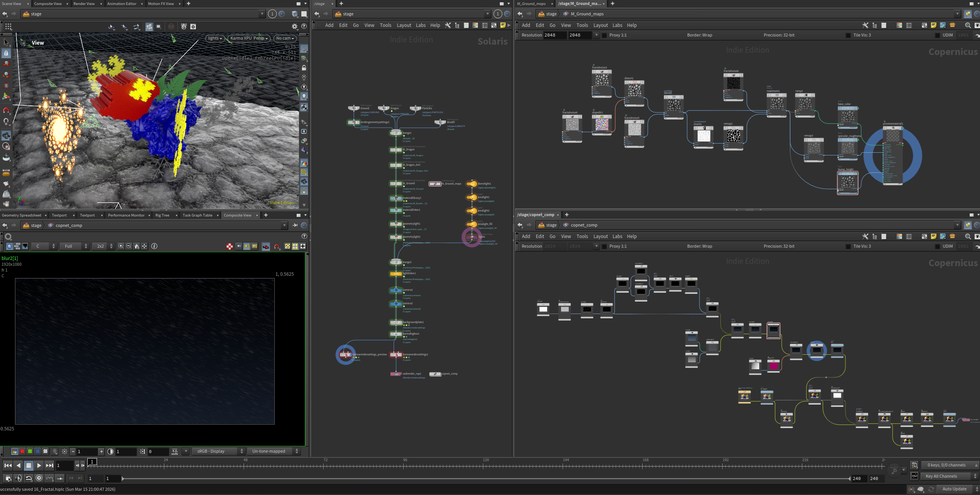Click the home view icon in Composite View
Image resolution: width=980 pixels, height=495 pixels.
137,246
